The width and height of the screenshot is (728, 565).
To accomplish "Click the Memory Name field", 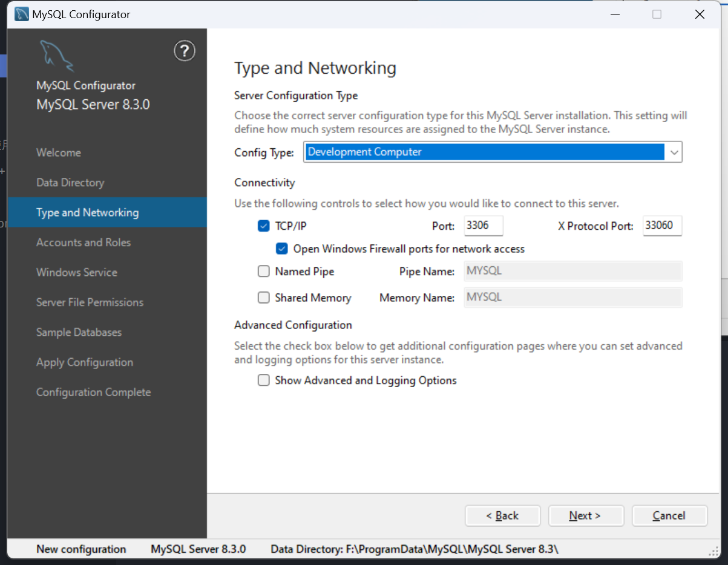I will pyautogui.click(x=573, y=297).
